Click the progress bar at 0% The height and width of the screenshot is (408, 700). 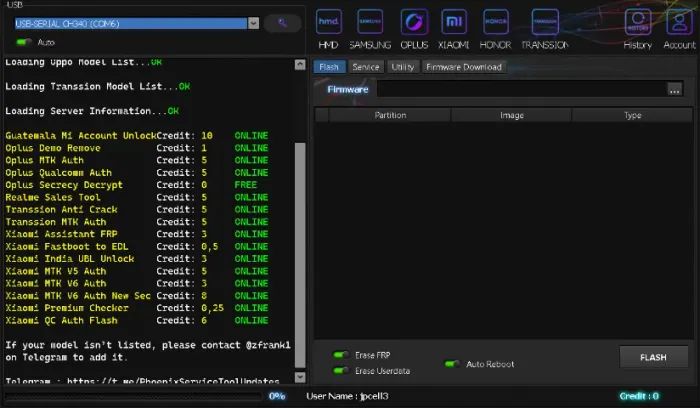point(133,396)
